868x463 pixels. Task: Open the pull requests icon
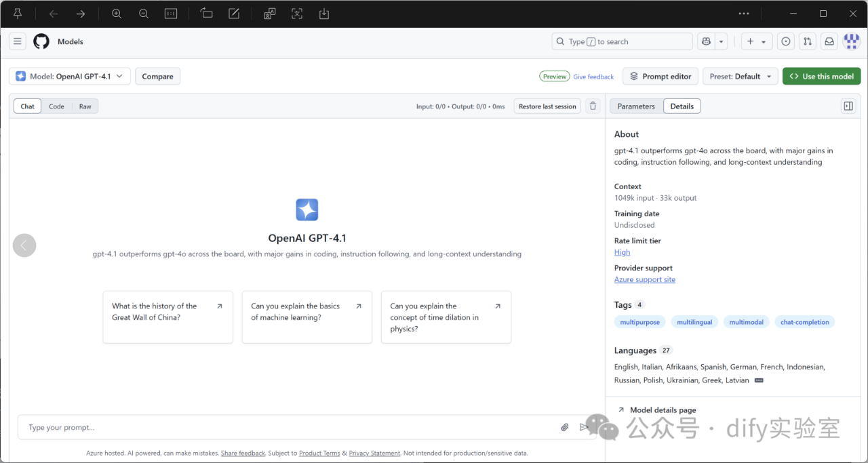coord(808,41)
